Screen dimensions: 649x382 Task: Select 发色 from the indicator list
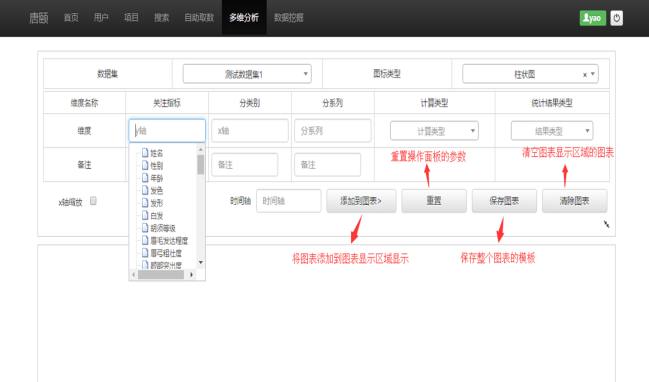tap(156, 190)
